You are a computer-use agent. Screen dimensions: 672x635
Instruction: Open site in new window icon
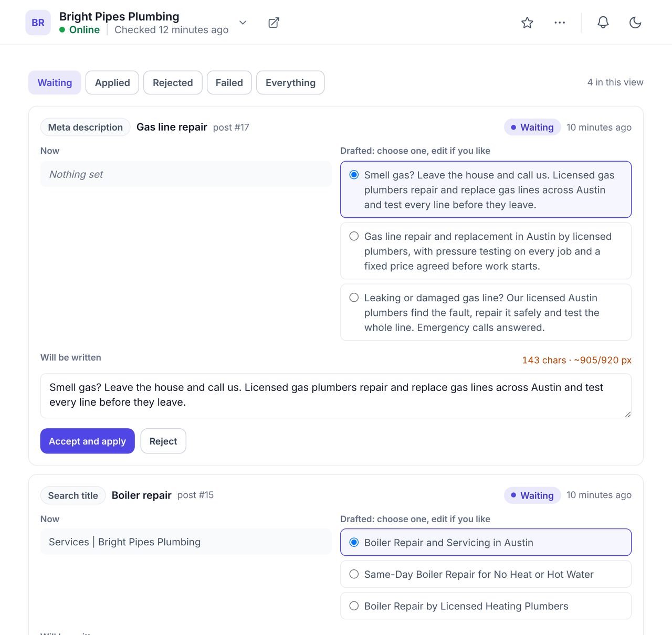[274, 23]
